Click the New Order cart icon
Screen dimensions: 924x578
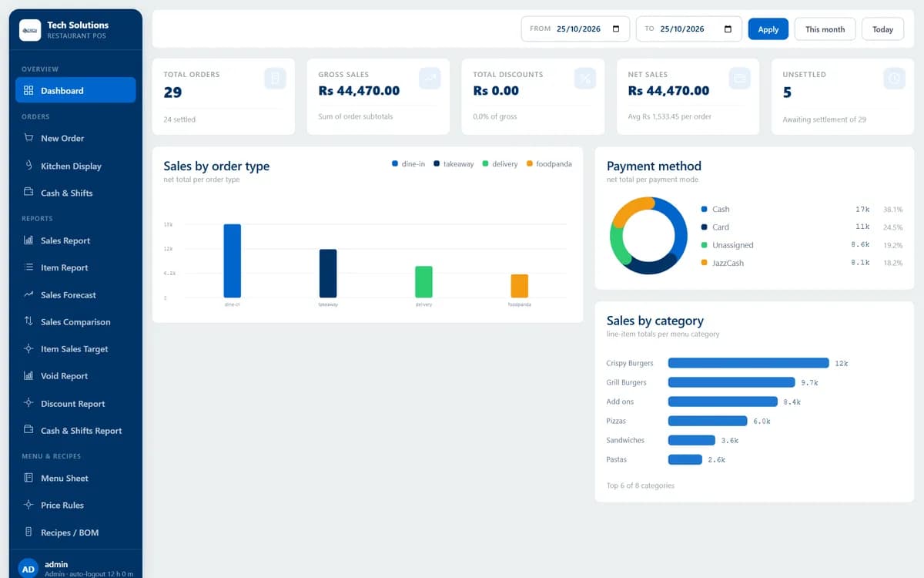[28, 138]
